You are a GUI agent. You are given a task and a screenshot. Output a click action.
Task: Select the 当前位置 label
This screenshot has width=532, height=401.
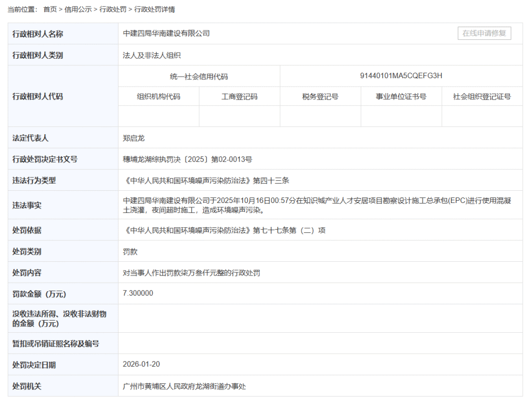[22, 9]
